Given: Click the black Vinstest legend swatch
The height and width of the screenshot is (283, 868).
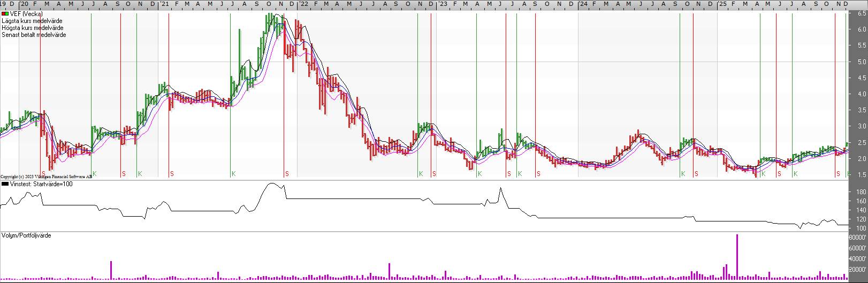Looking at the screenshot, I should click(x=5, y=184).
